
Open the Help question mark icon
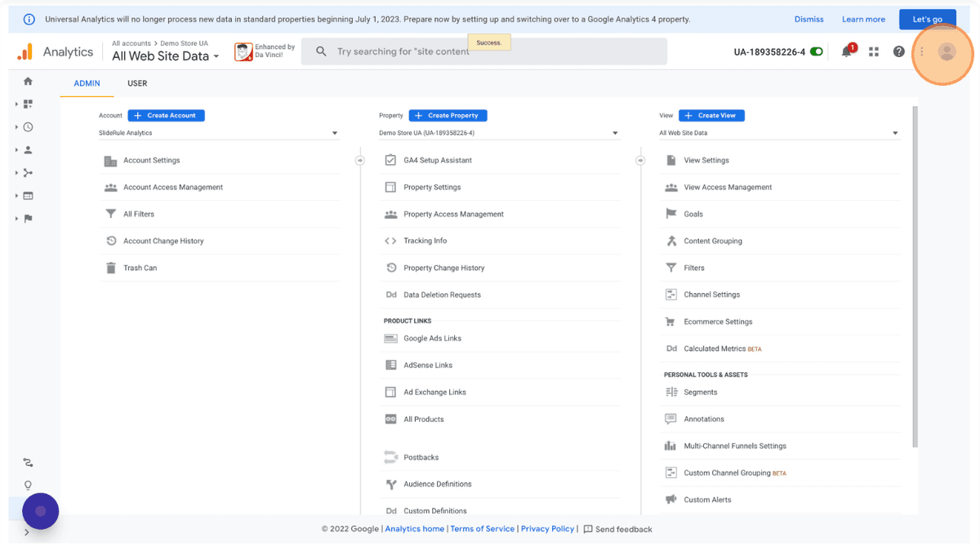pos(899,51)
